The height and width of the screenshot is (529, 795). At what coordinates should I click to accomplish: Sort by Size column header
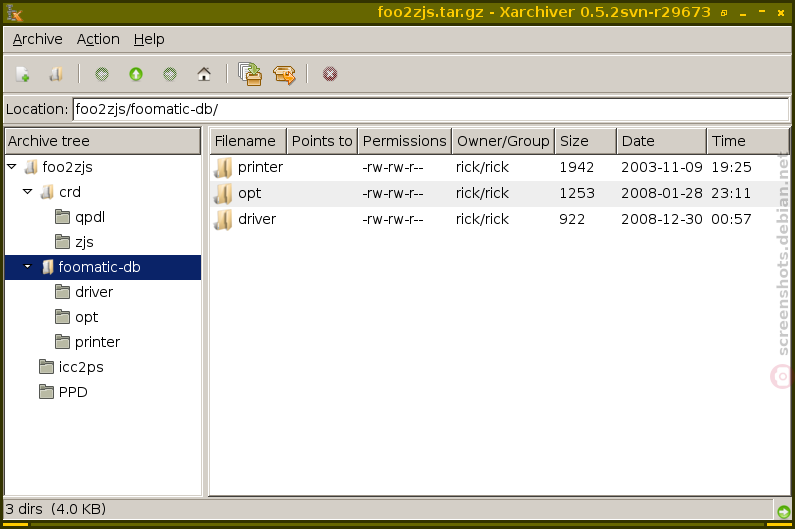[x=586, y=141]
